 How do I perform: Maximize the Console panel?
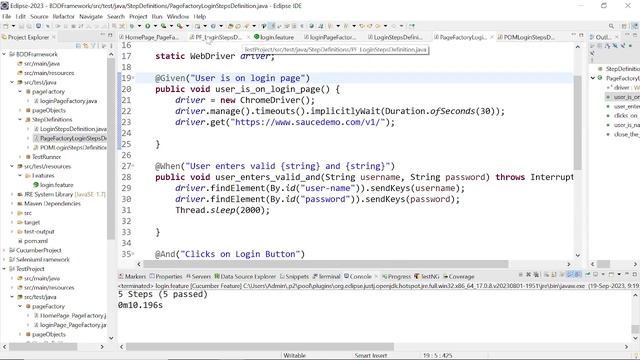tap(635, 274)
